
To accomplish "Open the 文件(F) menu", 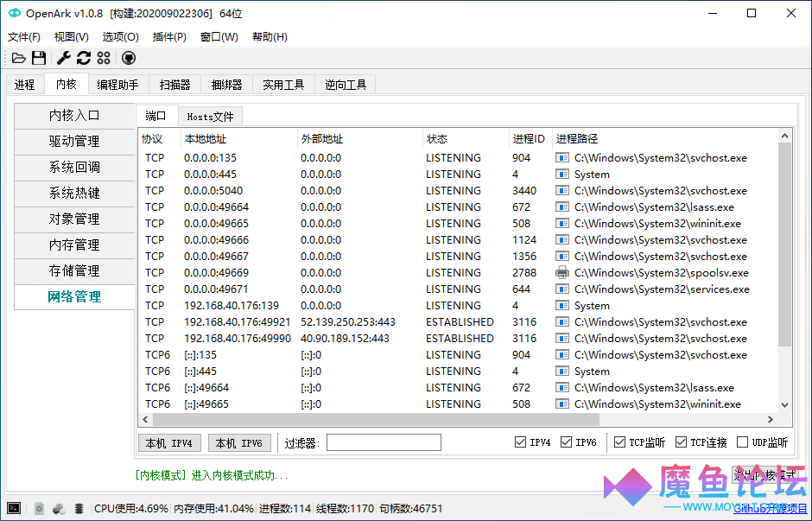I will (x=24, y=37).
